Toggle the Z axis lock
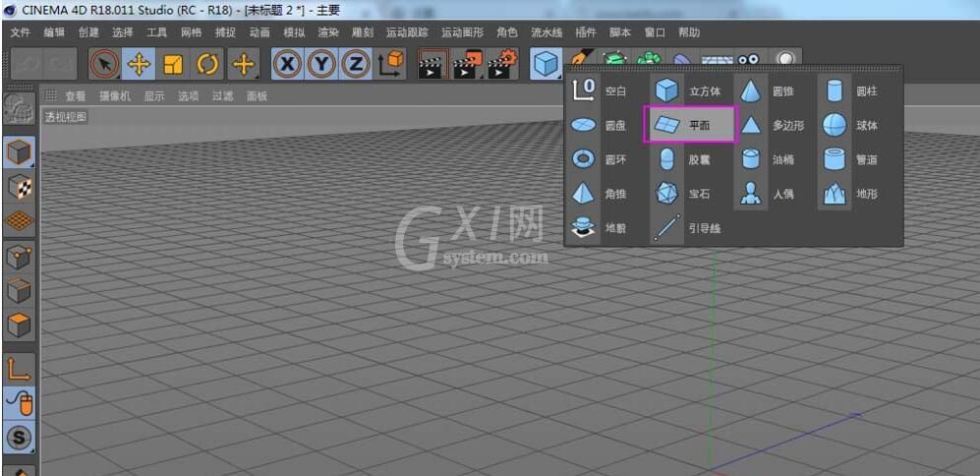The image size is (980, 476). point(356,64)
